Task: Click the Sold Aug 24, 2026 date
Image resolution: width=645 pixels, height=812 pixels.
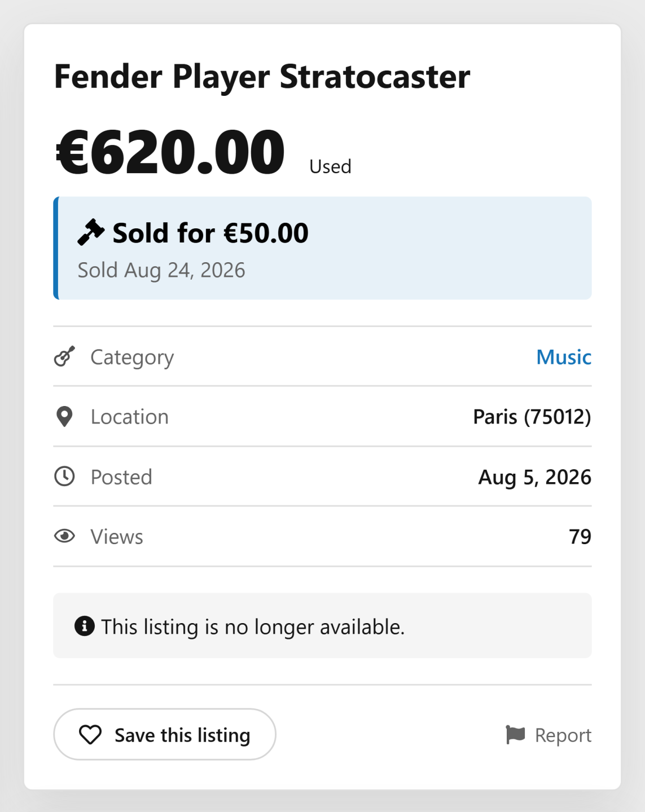Action: (161, 270)
